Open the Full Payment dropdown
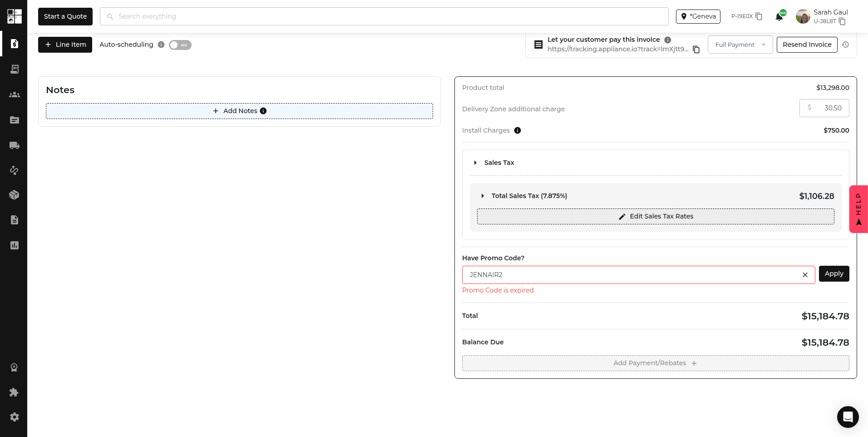The height and width of the screenshot is (437, 868). point(740,45)
